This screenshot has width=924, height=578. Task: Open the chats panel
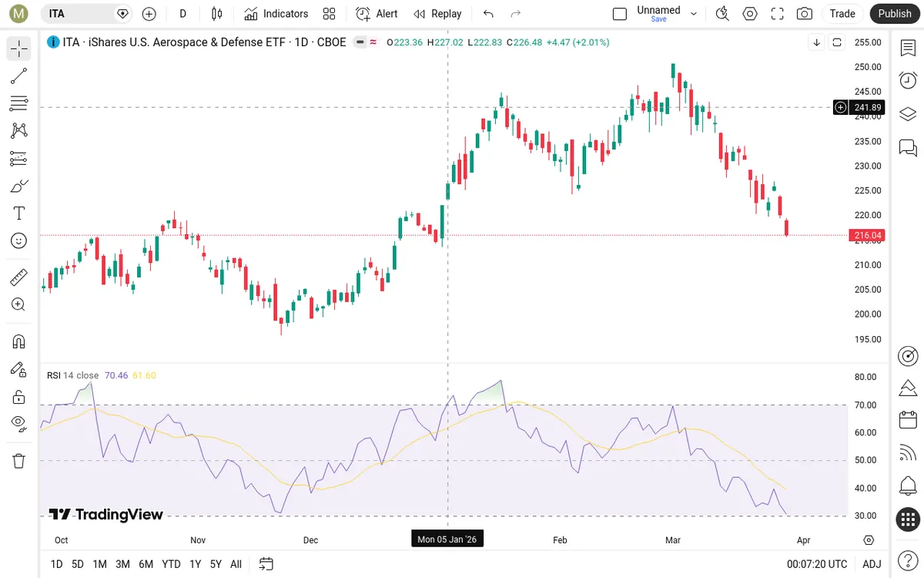908,146
